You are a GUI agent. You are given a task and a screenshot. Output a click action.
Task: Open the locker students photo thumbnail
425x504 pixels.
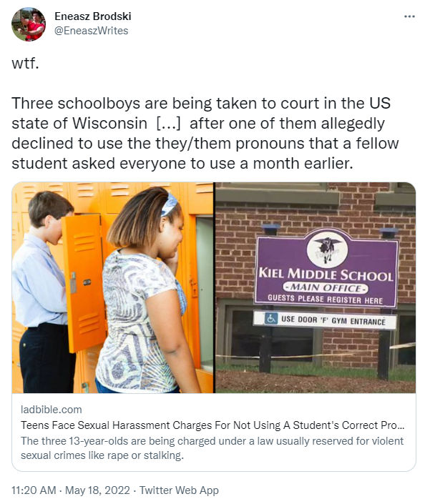pyautogui.click(x=112, y=287)
